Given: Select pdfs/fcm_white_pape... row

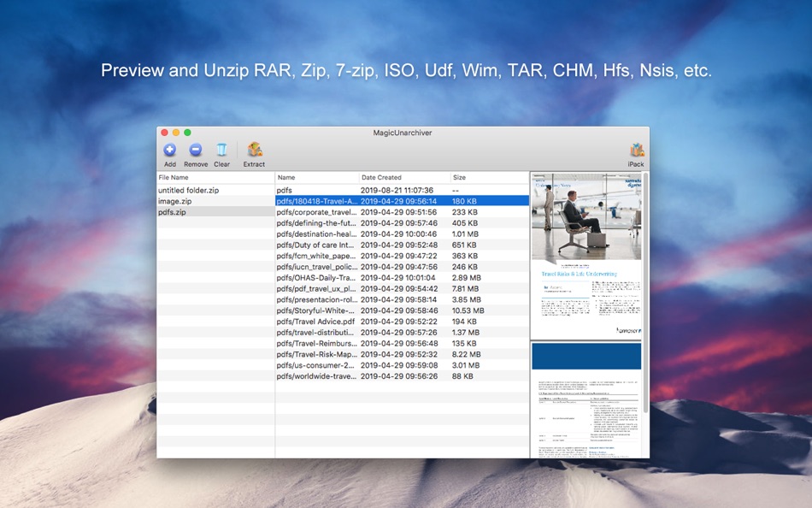Looking at the screenshot, I should point(403,256).
